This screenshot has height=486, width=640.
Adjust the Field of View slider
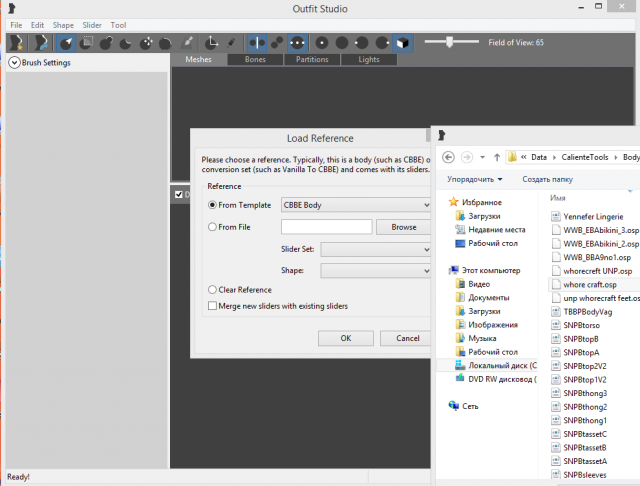coord(450,42)
